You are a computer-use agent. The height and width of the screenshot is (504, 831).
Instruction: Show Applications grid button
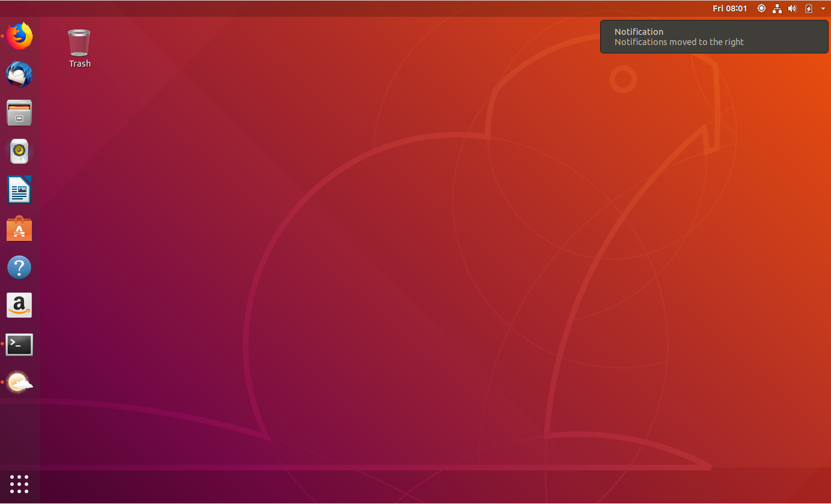point(19,484)
